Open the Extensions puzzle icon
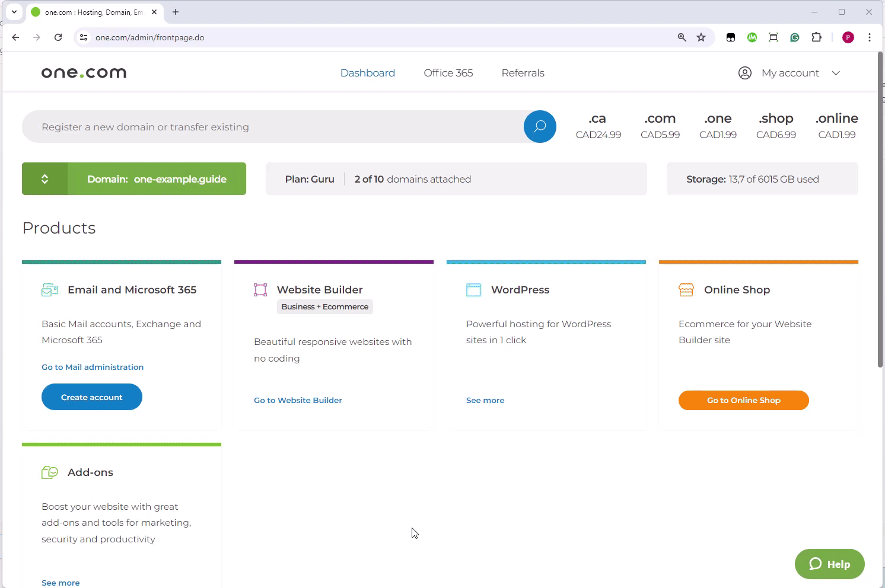The width and height of the screenshot is (885, 588). pyautogui.click(x=817, y=37)
